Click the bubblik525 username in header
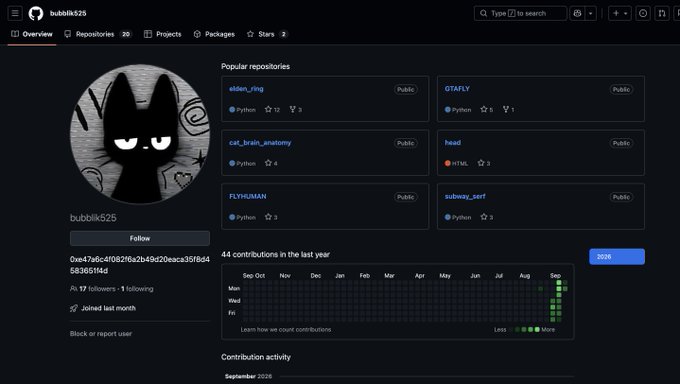This screenshot has width=680, height=384. pyautogui.click(x=68, y=13)
